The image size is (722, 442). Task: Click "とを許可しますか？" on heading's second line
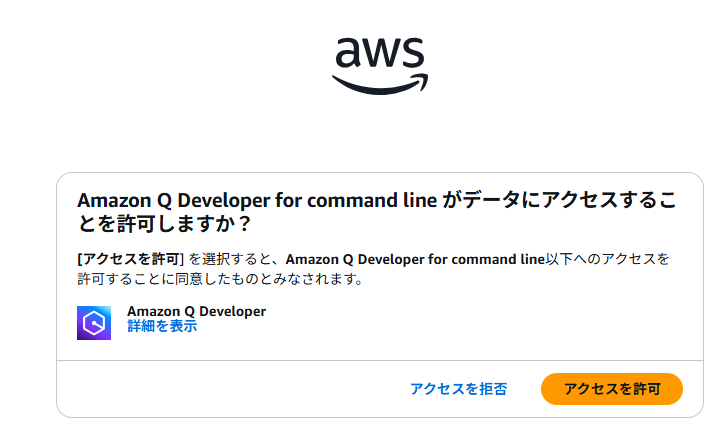click(x=163, y=222)
